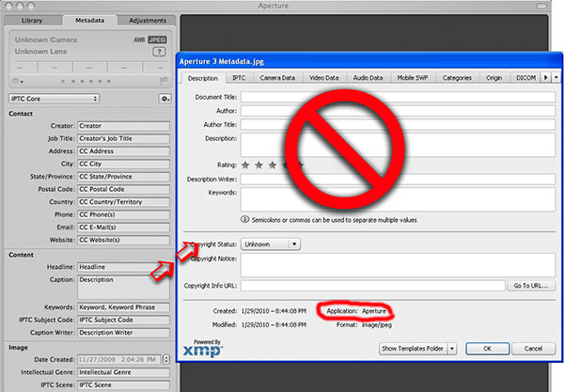564x392 pixels.
Task: Click the question mark help button
Action: [159, 51]
